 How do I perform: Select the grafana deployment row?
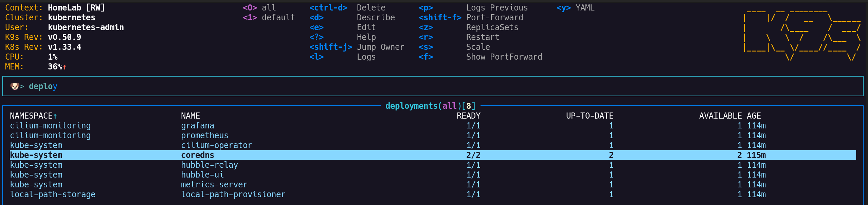click(433, 126)
